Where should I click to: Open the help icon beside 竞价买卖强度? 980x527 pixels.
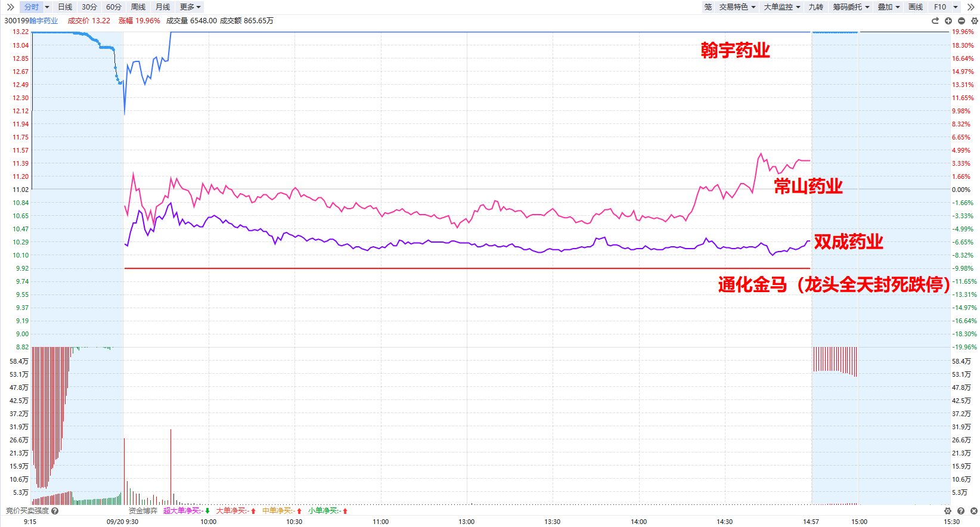click(55, 511)
